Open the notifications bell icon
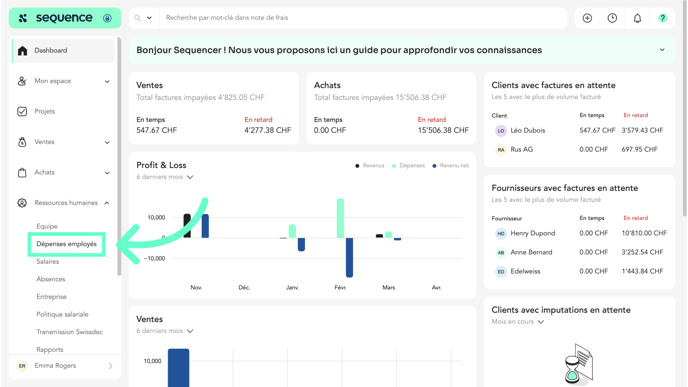Image resolution: width=688 pixels, height=387 pixels. coord(637,18)
